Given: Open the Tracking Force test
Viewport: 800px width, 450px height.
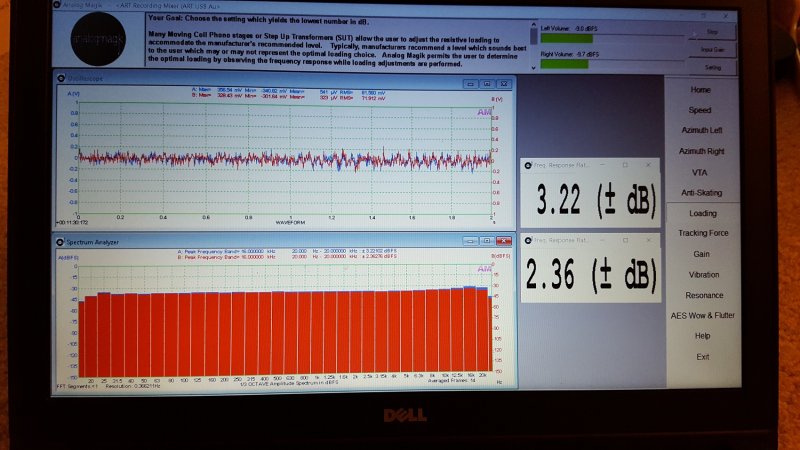Looking at the screenshot, I should [703, 233].
